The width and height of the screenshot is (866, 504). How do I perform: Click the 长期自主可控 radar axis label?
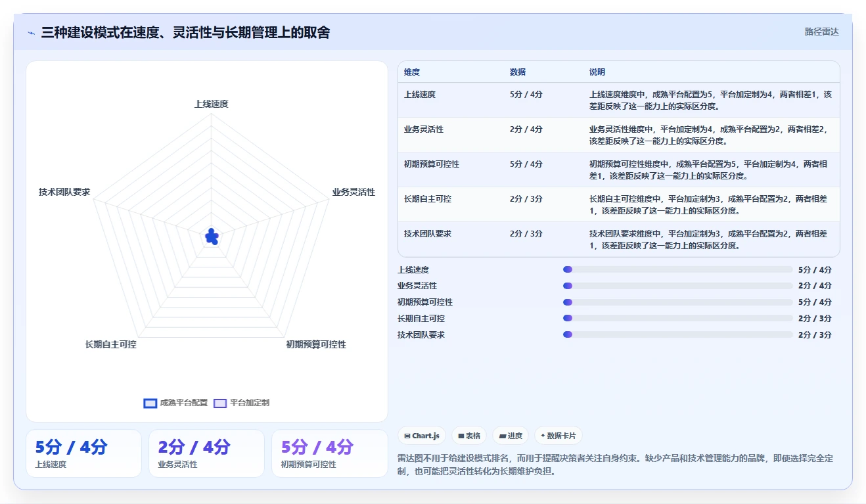point(110,344)
